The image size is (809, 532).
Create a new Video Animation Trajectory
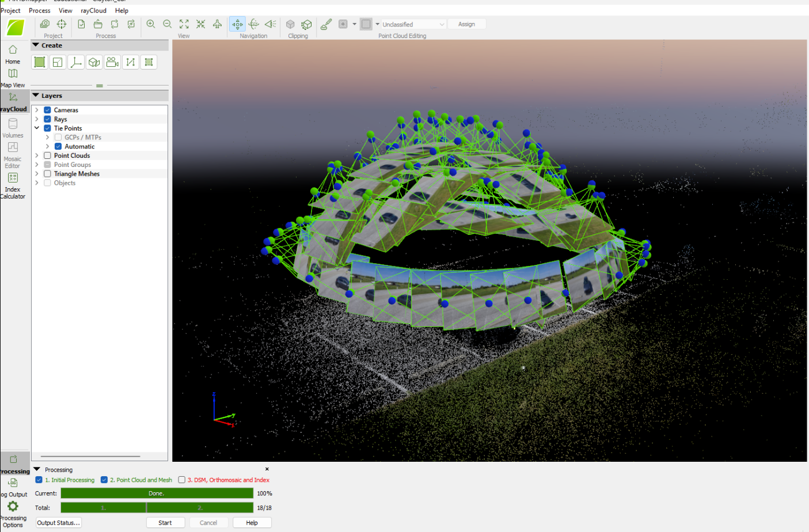click(x=112, y=62)
